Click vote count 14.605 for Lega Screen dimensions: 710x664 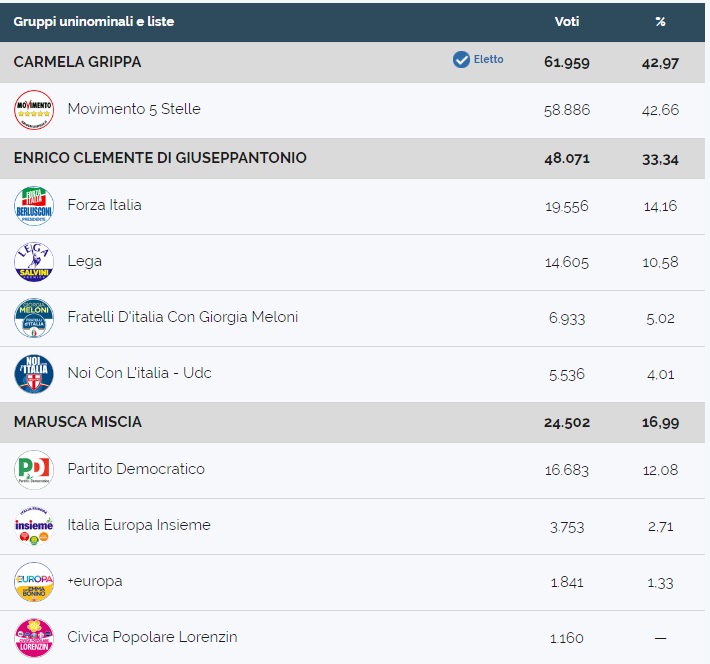pos(567,262)
